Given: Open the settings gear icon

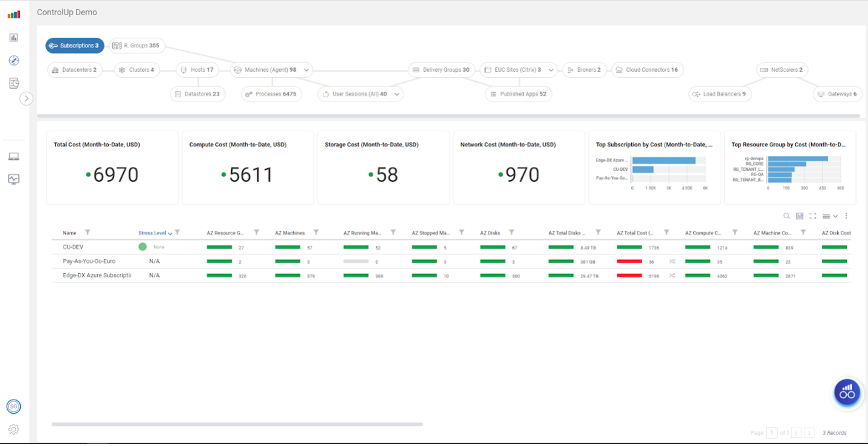Looking at the screenshot, I should point(13,429).
